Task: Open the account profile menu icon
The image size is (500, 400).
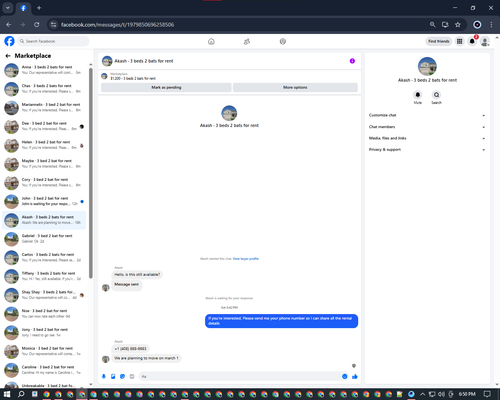Action: tap(485, 41)
